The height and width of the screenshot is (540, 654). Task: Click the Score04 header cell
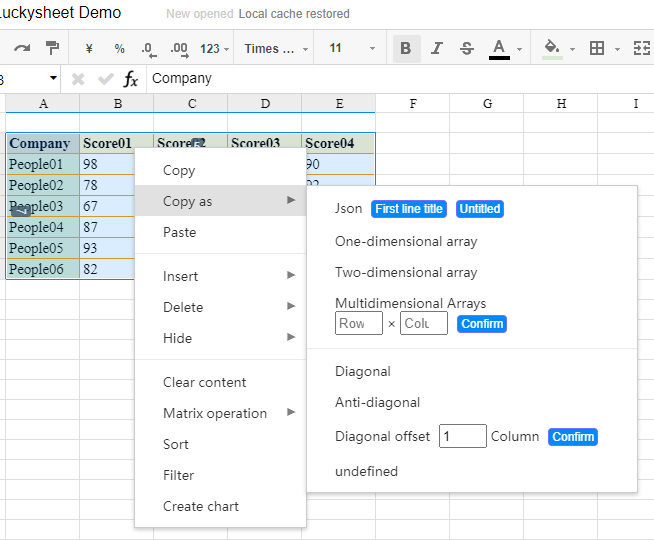(338, 143)
